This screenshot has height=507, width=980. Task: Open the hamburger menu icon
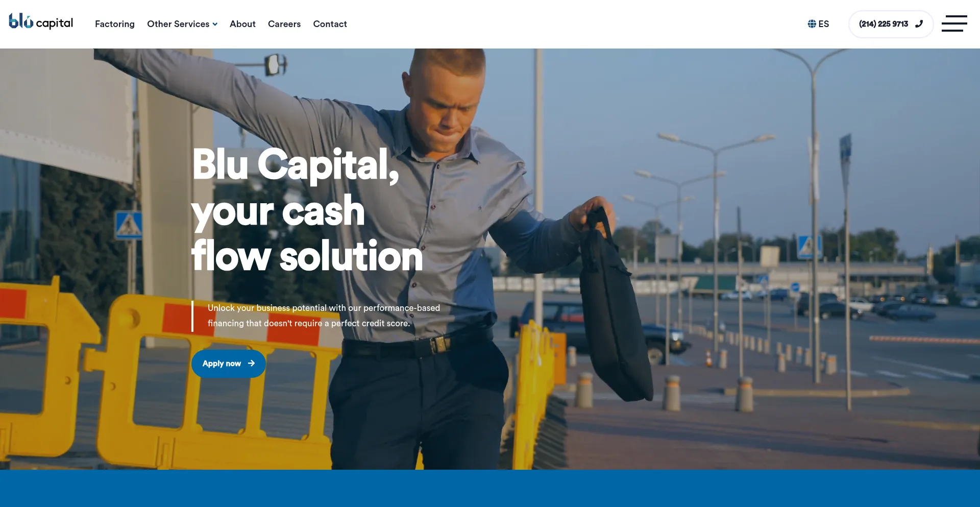[954, 23]
